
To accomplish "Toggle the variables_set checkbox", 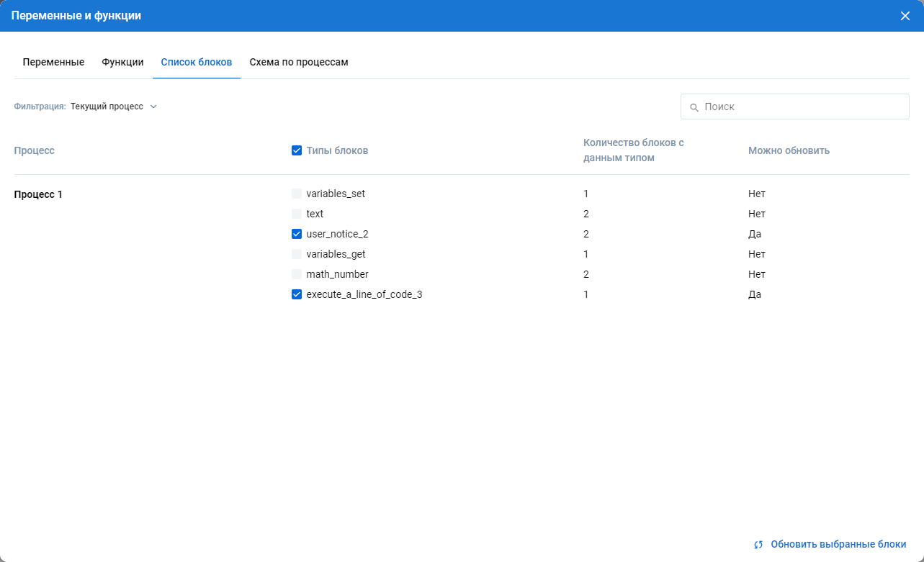I will click(x=297, y=194).
